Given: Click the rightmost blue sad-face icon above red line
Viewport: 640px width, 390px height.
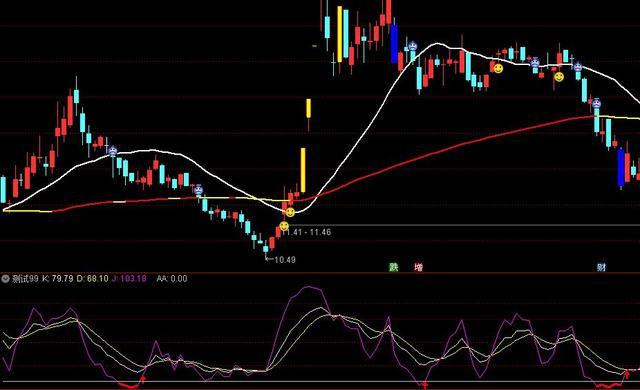Looking at the screenshot, I should 597,103.
